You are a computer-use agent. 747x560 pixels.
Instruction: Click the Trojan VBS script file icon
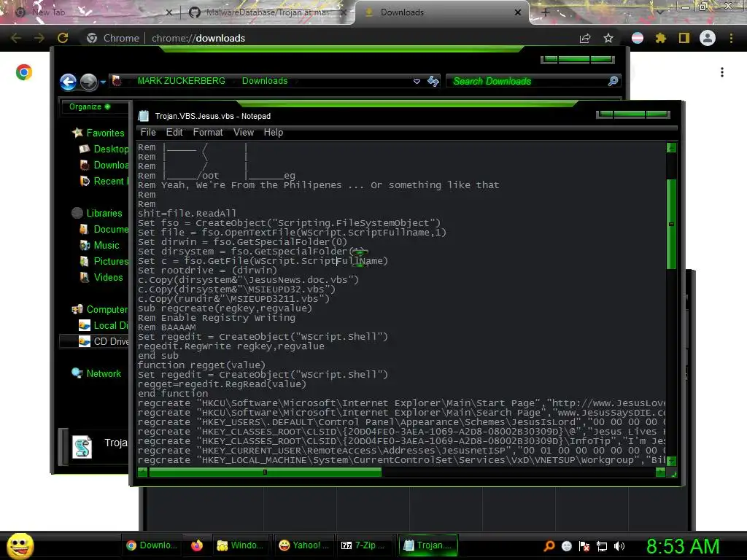tap(82, 447)
